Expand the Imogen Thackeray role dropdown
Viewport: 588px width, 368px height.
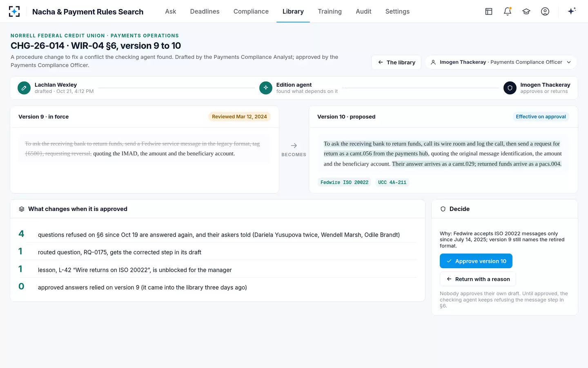pyautogui.click(x=501, y=62)
